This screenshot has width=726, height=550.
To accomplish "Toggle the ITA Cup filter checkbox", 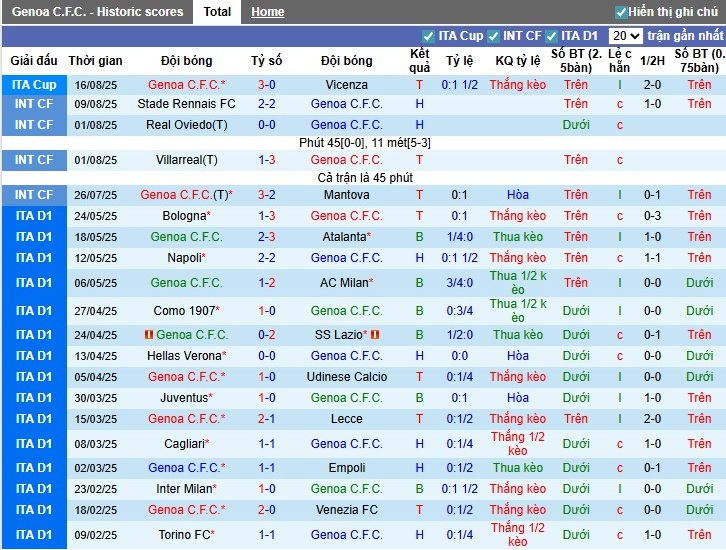I will 429,36.
